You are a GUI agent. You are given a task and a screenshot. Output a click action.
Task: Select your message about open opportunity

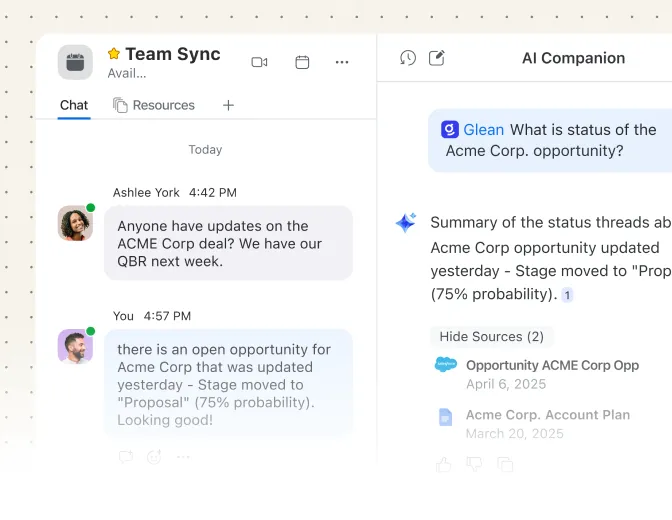coord(228,384)
